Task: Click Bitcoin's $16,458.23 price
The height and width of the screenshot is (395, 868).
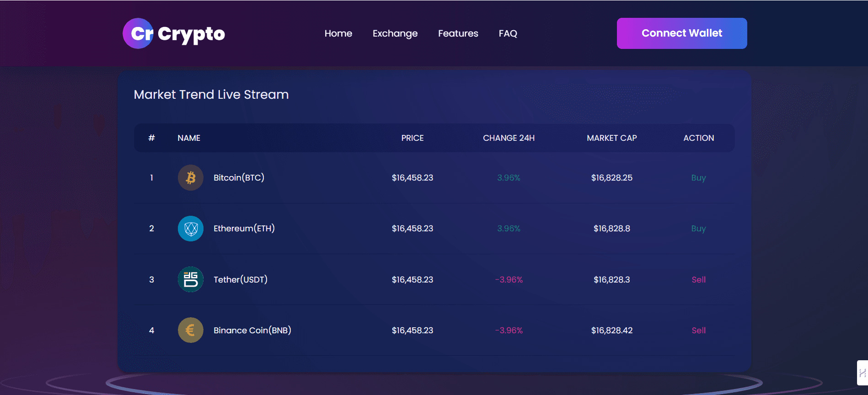Action: click(x=413, y=177)
